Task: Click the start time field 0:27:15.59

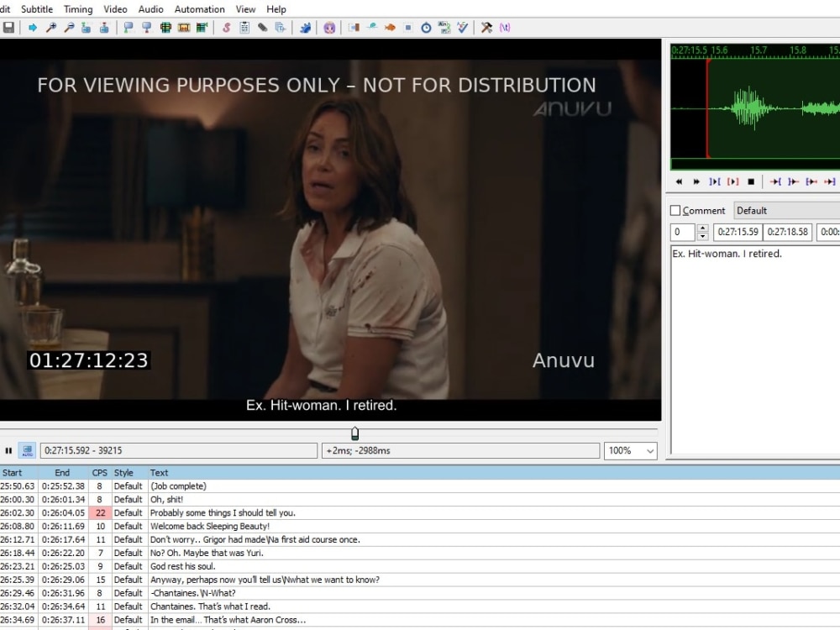Action: [x=738, y=232]
